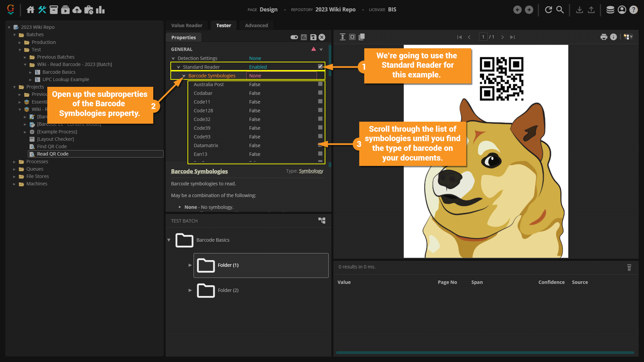
Task: Click the Symbology type link
Action: [x=311, y=171]
